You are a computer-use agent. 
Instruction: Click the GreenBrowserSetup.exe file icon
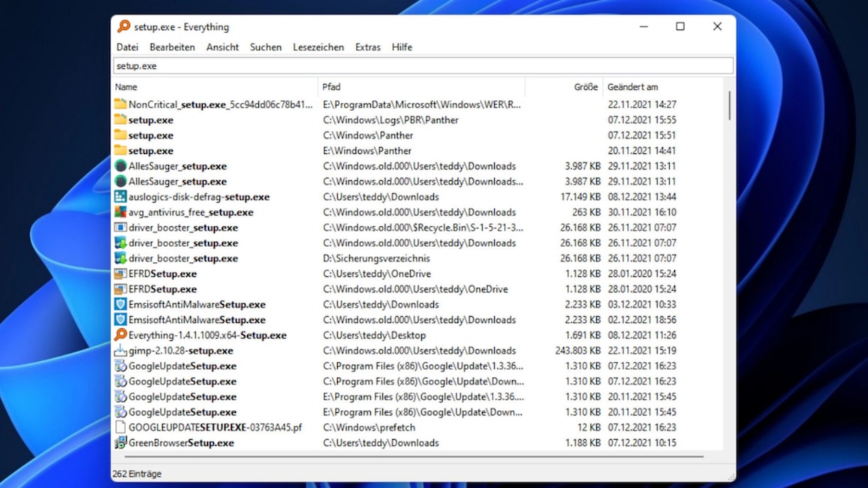click(x=120, y=443)
